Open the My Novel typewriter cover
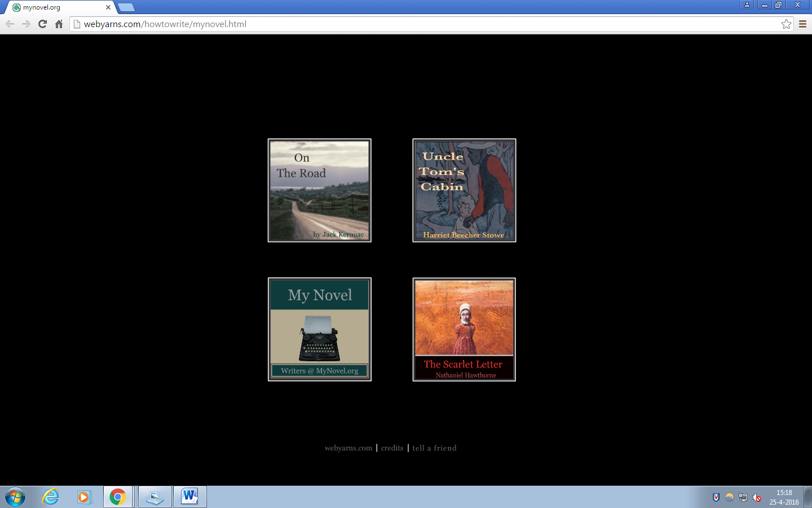812x508 pixels. (x=319, y=329)
